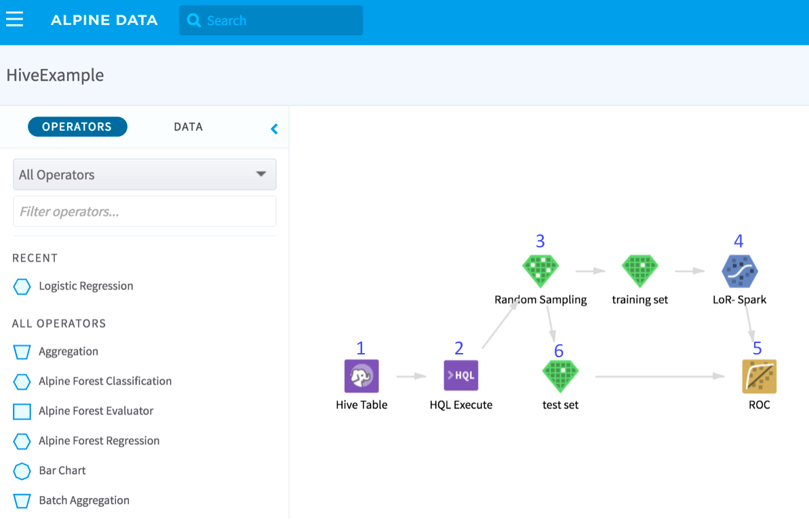Select the ROC operator icon
Viewport: 809px width, 532px height.
coord(759,376)
